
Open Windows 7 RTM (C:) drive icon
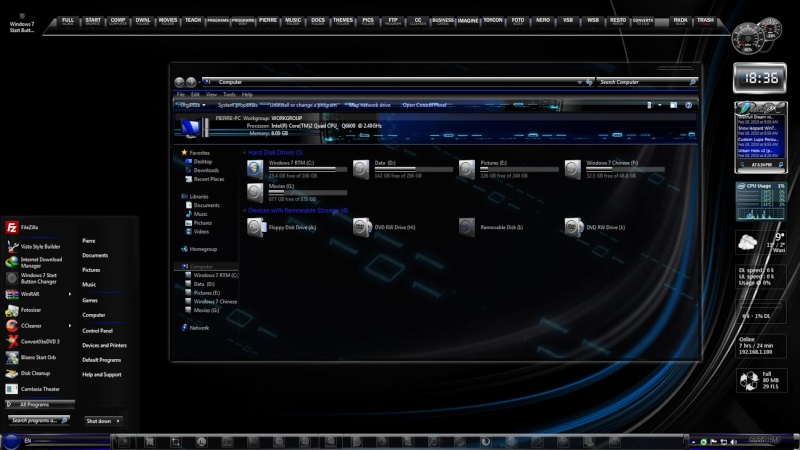(255, 169)
